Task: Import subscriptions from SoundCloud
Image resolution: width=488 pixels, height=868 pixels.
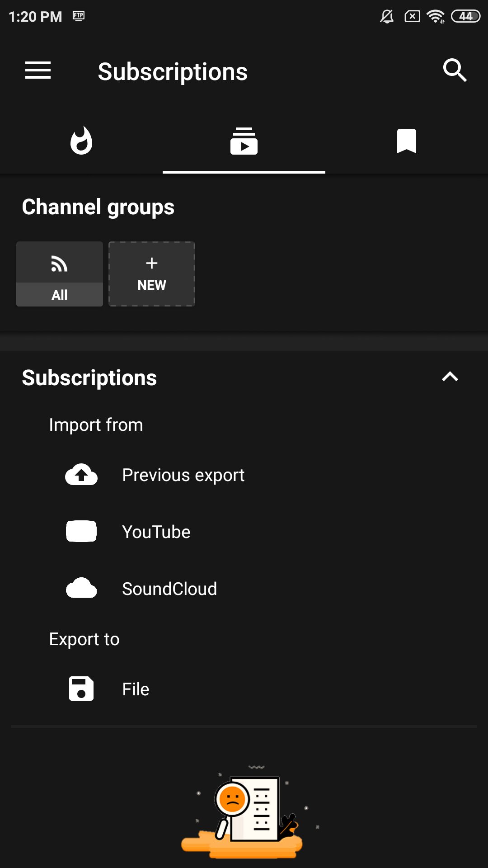Action: pyautogui.click(x=169, y=589)
